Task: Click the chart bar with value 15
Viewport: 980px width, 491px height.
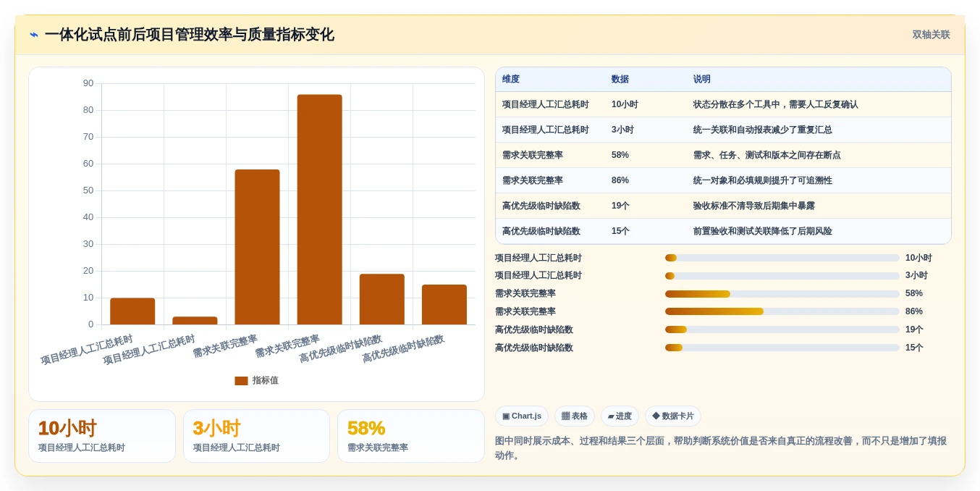Action: point(444,305)
